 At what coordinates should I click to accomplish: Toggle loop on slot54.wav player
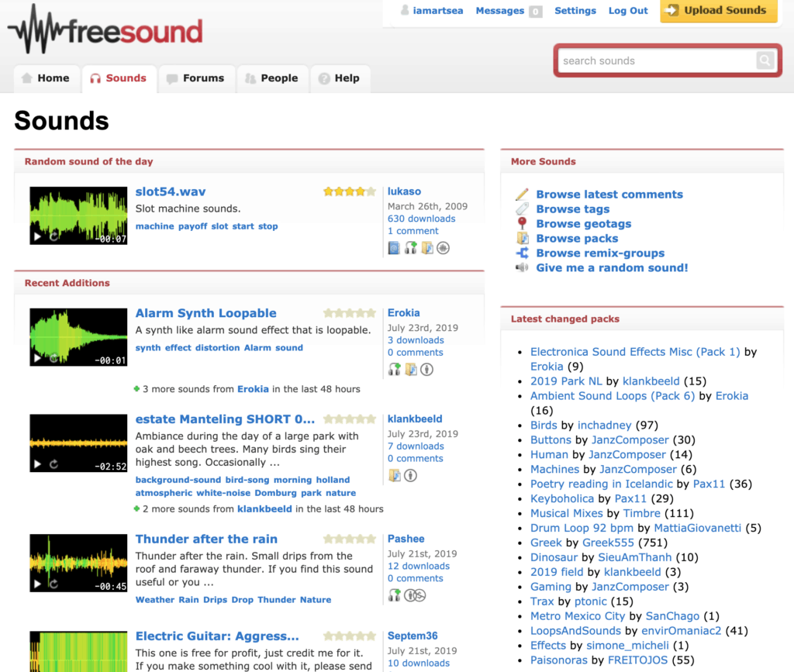point(54,236)
